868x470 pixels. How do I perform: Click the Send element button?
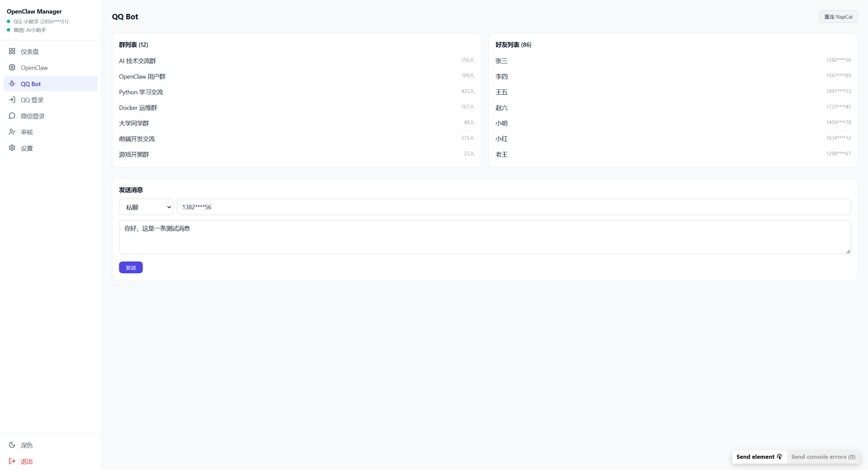759,457
